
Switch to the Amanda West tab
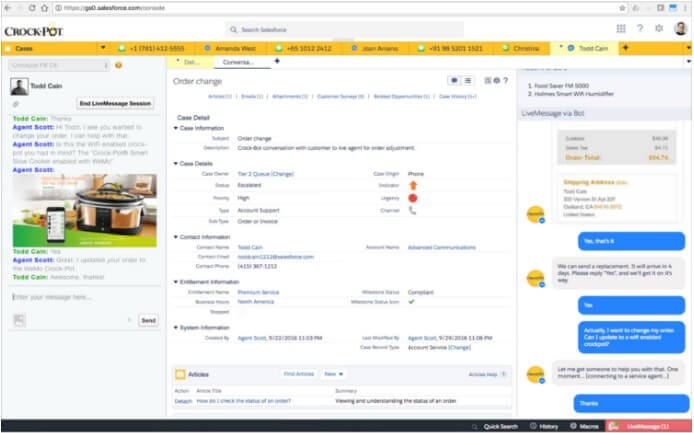pos(230,48)
